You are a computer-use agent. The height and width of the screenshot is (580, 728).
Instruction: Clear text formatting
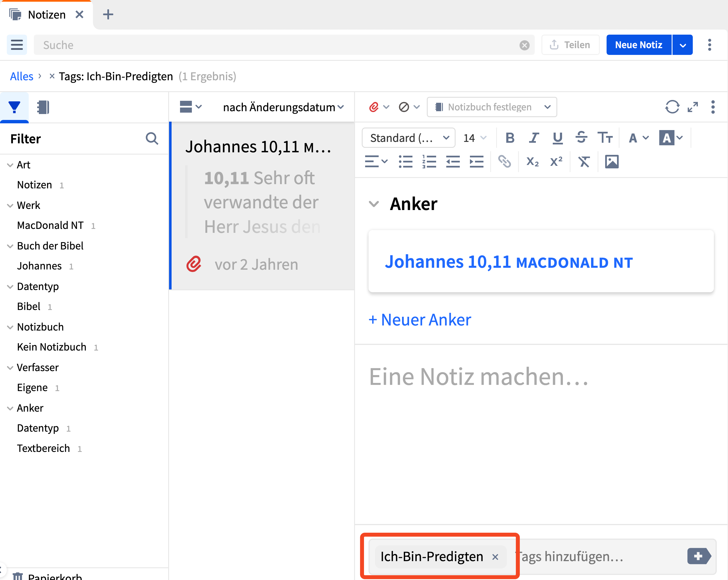(x=584, y=161)
